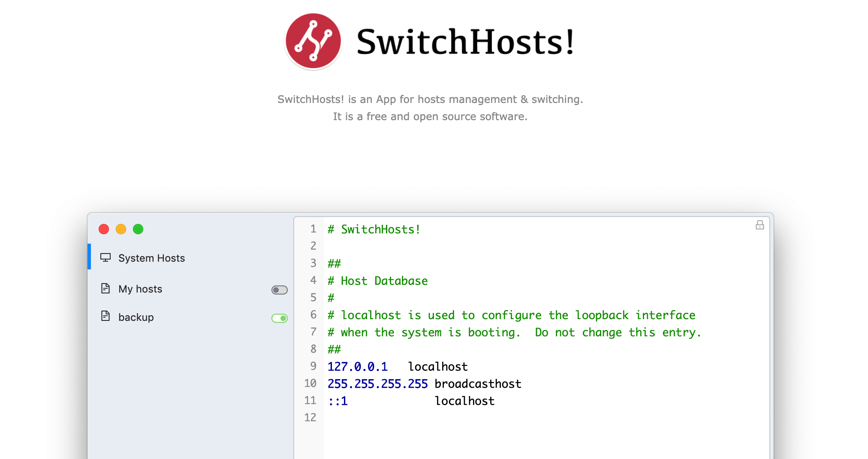868x459 pixels.
Task: Click the file icon next to backup
Action: (x=105, y=316)
